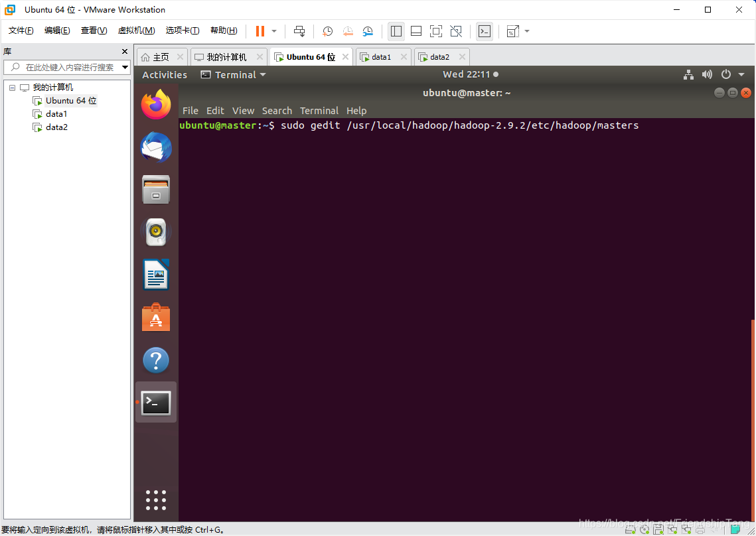This screenshot has width=756, height=536.
Task: Open the Terminal app menu dropdown
Action: 234,75
